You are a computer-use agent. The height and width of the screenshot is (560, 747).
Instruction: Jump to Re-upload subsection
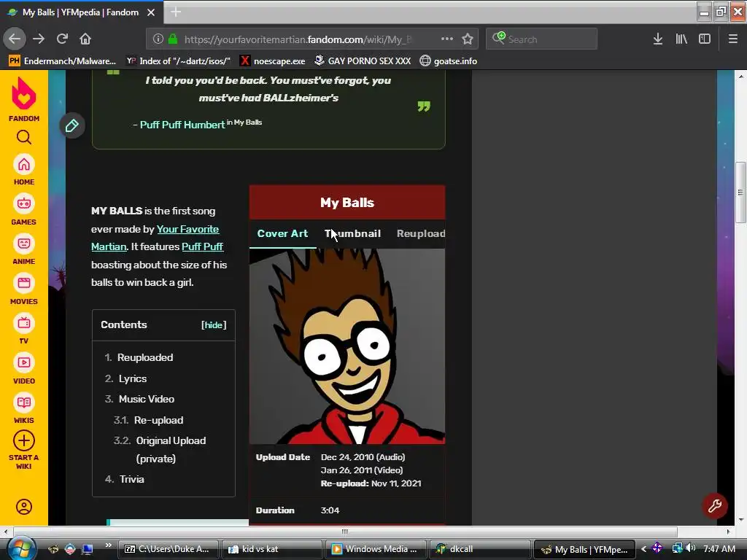click(158, 420)
